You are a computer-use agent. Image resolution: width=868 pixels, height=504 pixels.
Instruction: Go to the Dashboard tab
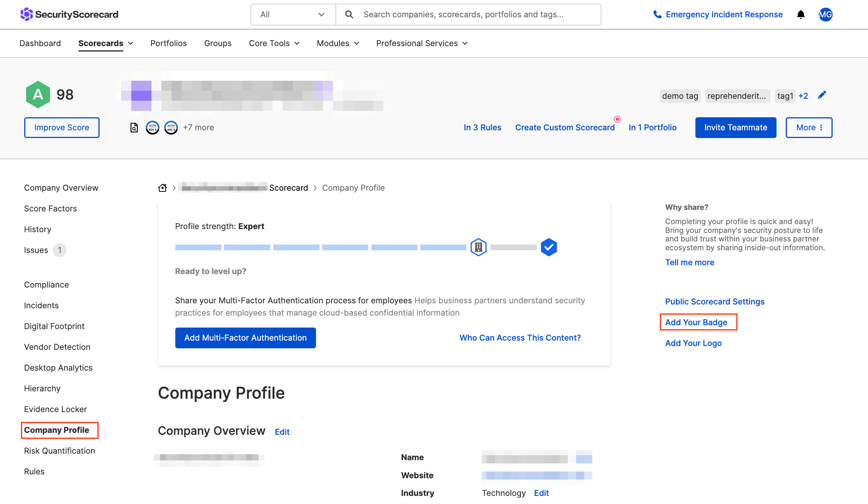click(x=40, y=43)
